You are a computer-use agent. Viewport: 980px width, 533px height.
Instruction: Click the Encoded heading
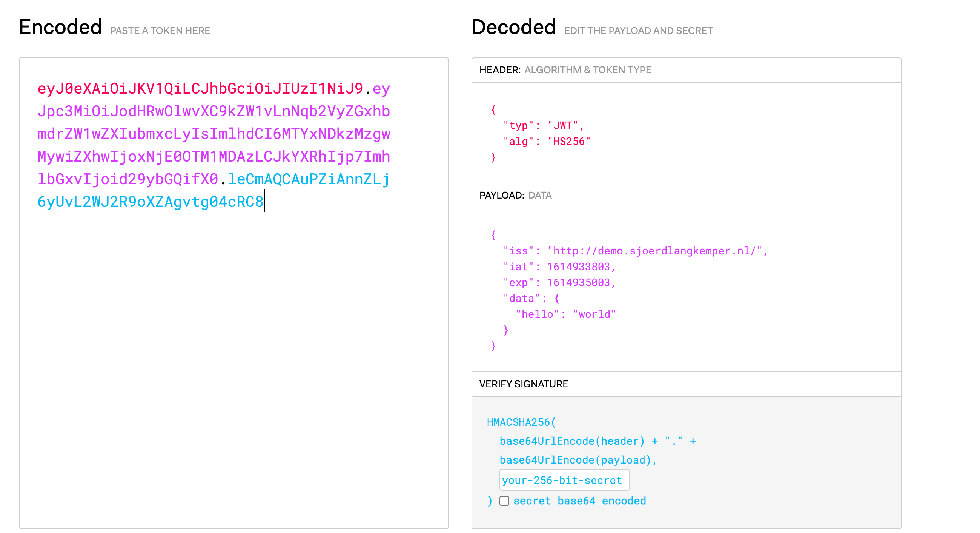(x=60, y=28)
